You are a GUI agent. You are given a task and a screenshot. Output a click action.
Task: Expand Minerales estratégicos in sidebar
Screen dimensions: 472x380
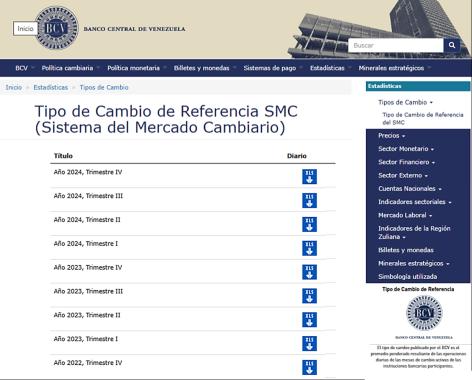pos(414,263)
